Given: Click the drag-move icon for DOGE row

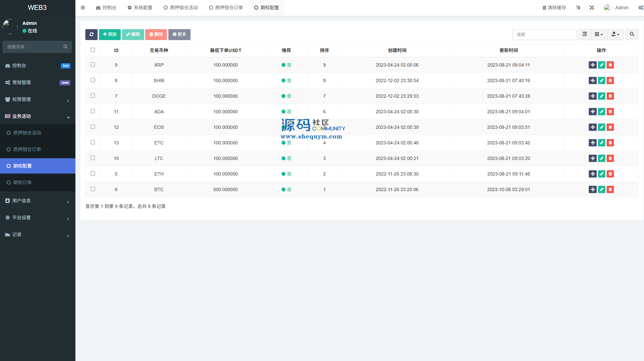Looking at the screenshot, I should click(x=592, y=96).
